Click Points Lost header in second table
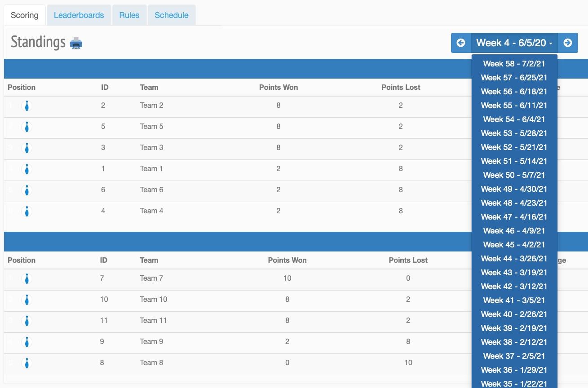Screen dimensions: 588x388 coord(408,260)
